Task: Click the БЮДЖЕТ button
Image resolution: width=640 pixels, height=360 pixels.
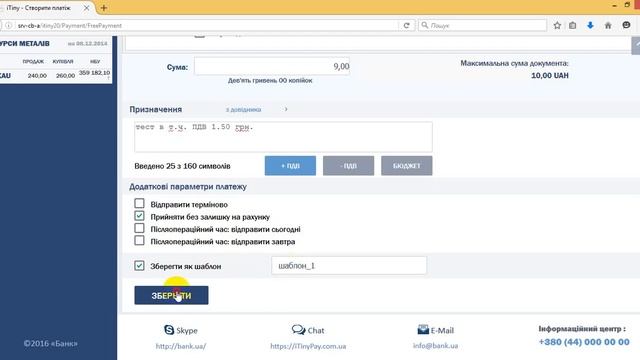Action: coord(407,166)
